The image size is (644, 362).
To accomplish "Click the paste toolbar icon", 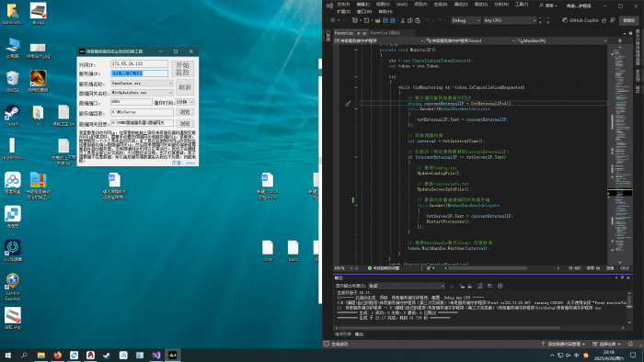I will [418, 20].
